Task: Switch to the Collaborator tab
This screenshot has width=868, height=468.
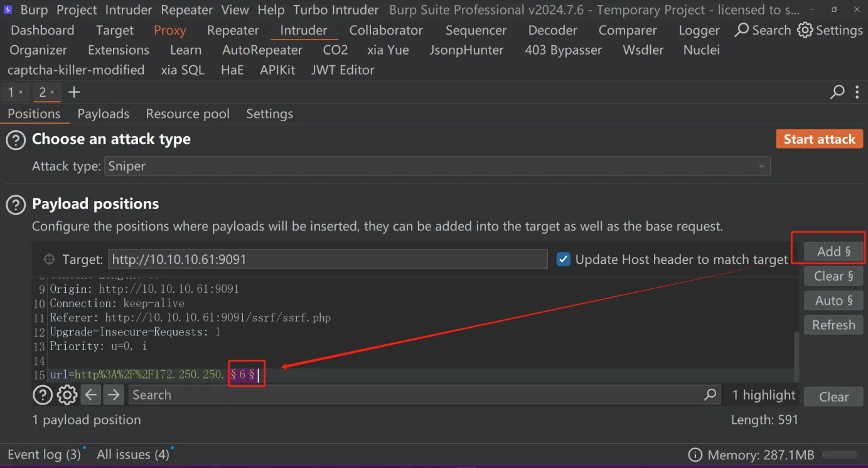Action: (386, 30)
